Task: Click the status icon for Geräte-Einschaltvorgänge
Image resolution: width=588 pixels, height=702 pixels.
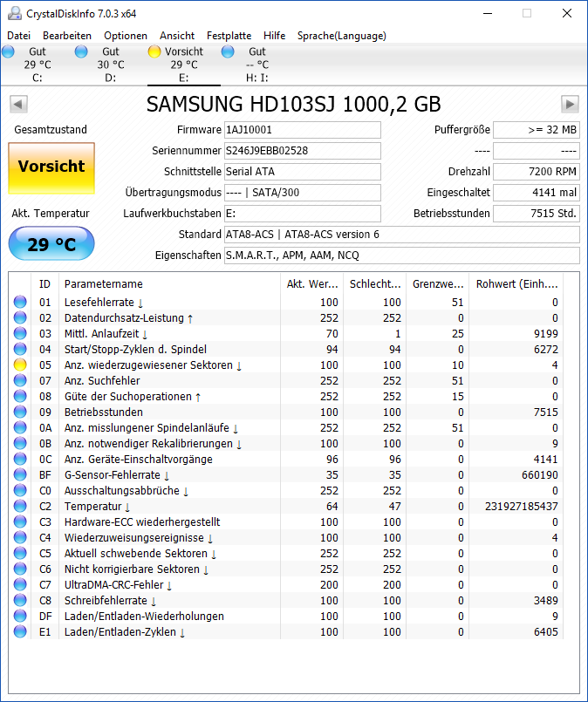Action: (x=20, y=459)
